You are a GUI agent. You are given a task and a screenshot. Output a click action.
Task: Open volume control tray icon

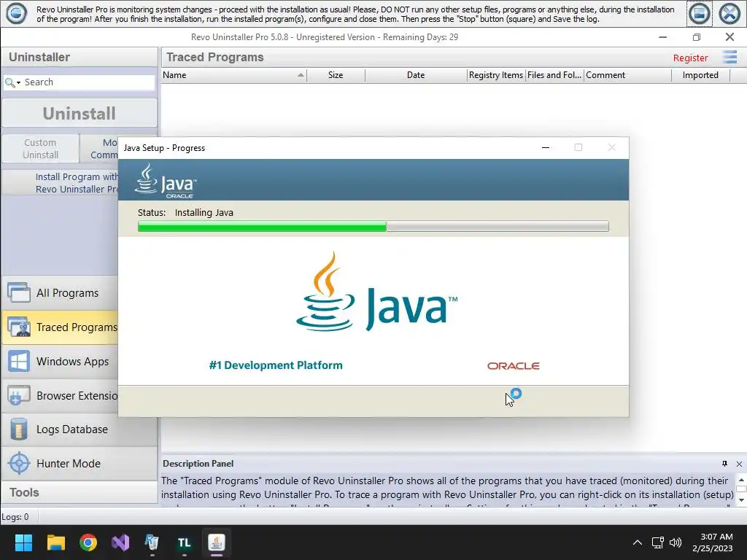[676, 542]
